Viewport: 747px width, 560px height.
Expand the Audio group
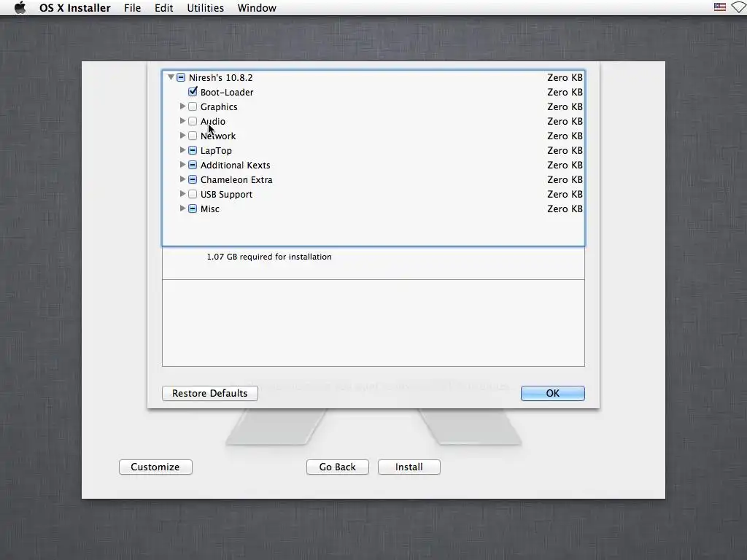[x=182, y=121]
